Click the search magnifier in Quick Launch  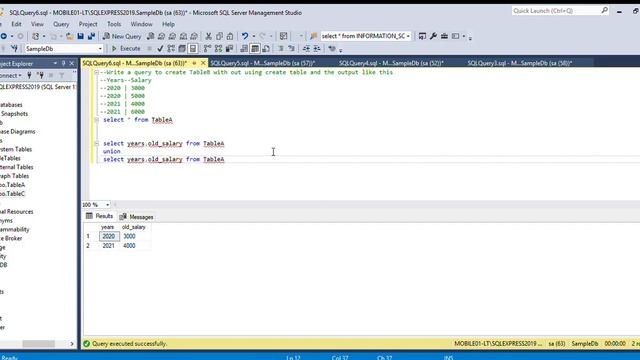tap(604, 11)
